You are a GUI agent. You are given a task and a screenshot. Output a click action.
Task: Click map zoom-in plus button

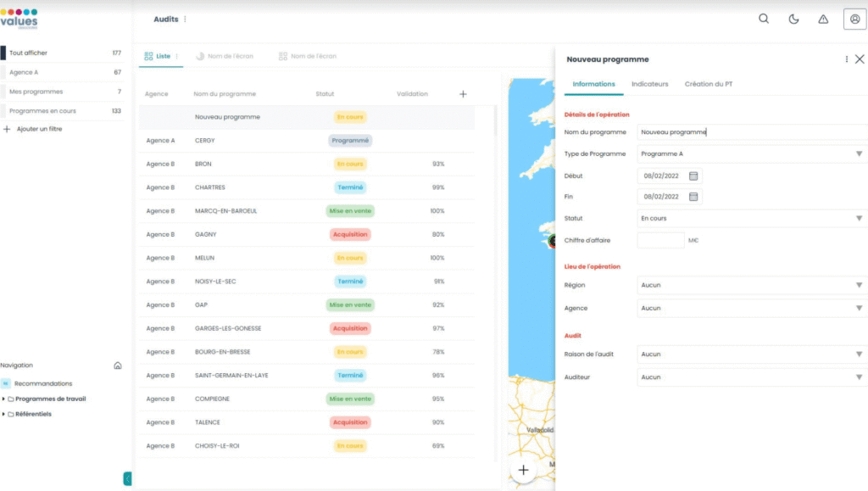pyautogui.click(x=523, y=470)
